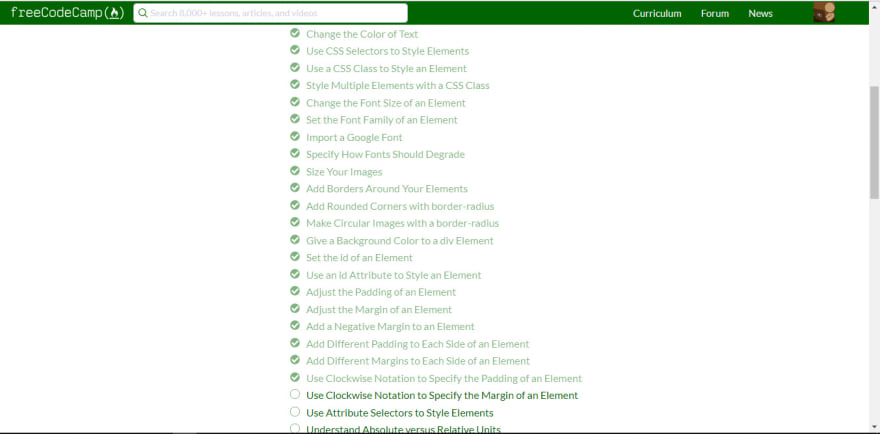Click checkmark beside Add Different Margins to Each Side

pos(295,359)
